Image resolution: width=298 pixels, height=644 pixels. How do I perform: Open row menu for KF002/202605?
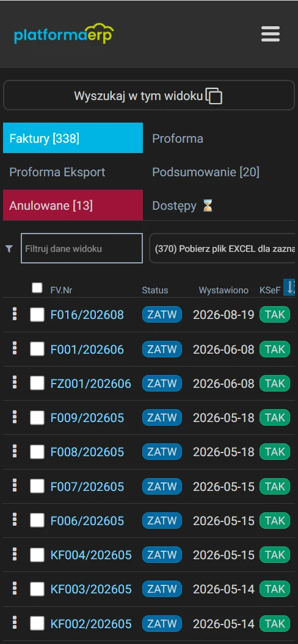coord(15,623)
